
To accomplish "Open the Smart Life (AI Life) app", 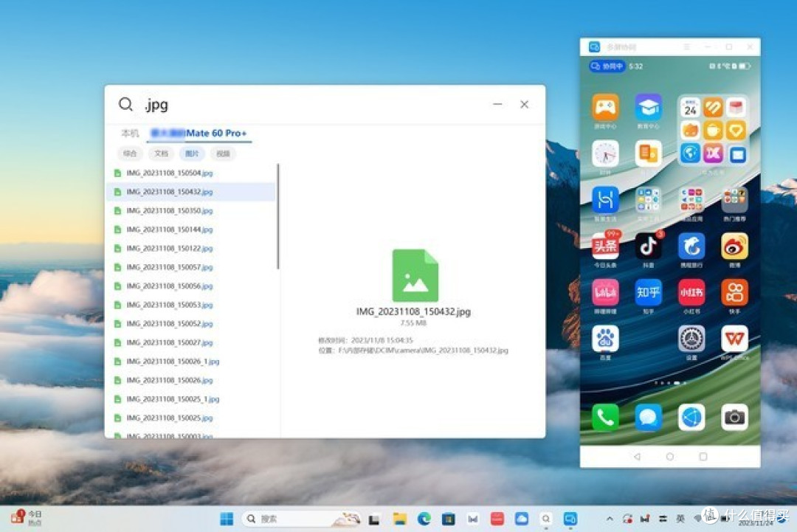I will [605, 200].
